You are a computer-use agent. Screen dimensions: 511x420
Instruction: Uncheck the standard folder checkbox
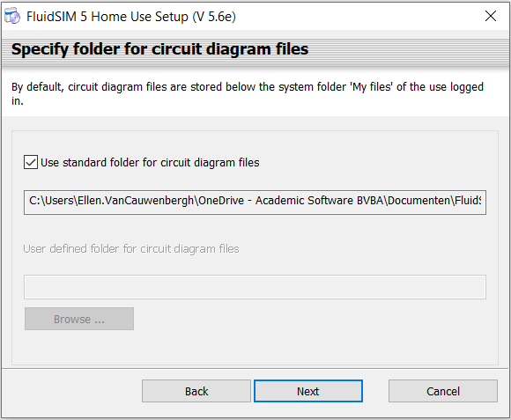[31, 162]
